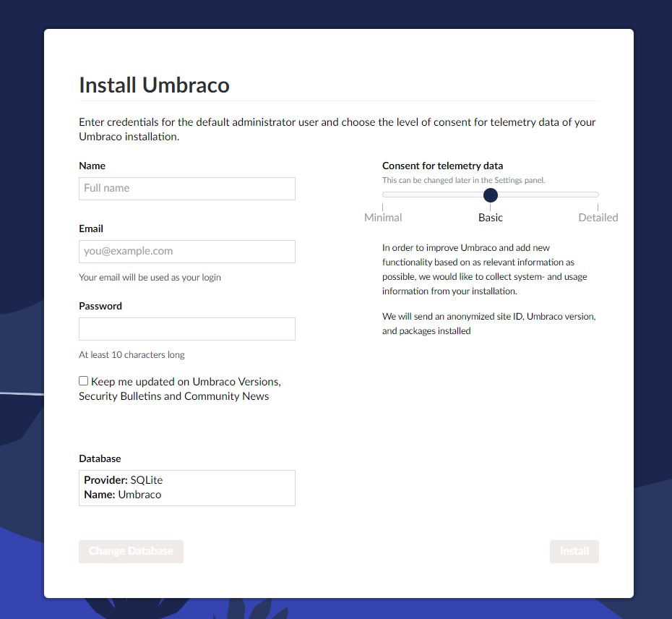Focus the Email field with you@example.com placeholder
The width and height of the screenshot is (672, 619).
187,252
